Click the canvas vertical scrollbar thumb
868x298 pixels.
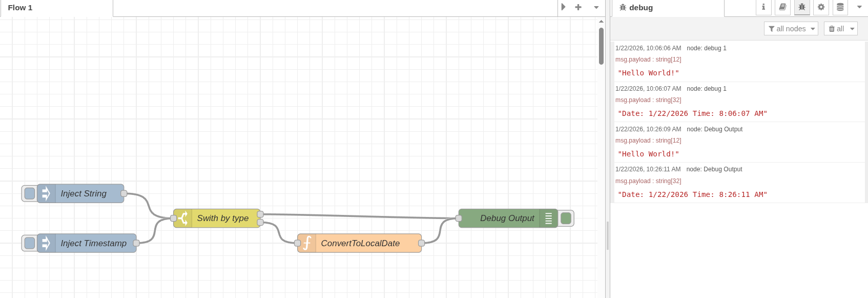click(x=601, y=46)
